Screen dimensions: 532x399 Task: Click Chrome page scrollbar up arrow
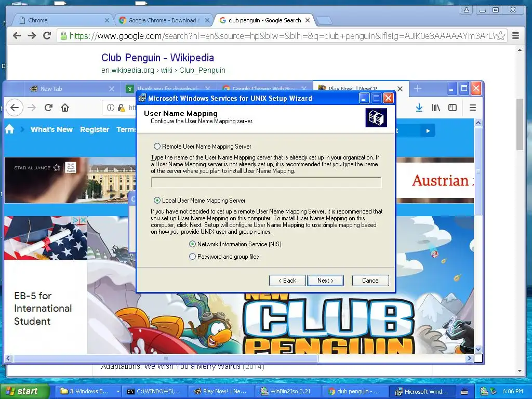coord(520,50)
